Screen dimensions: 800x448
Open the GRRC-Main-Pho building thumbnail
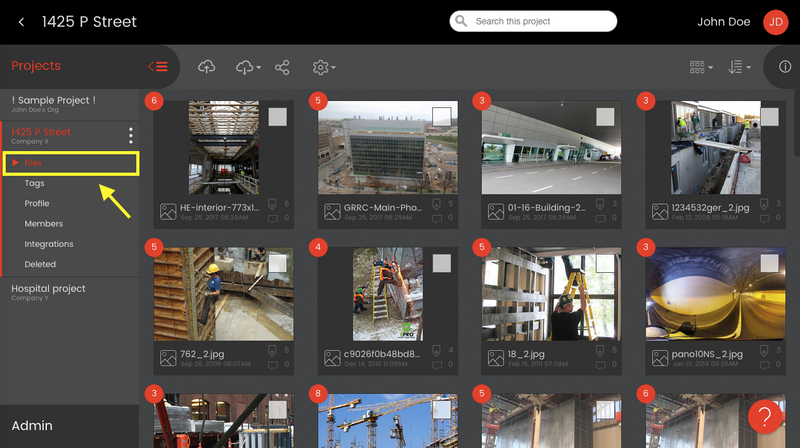click(x=388, y=147)
